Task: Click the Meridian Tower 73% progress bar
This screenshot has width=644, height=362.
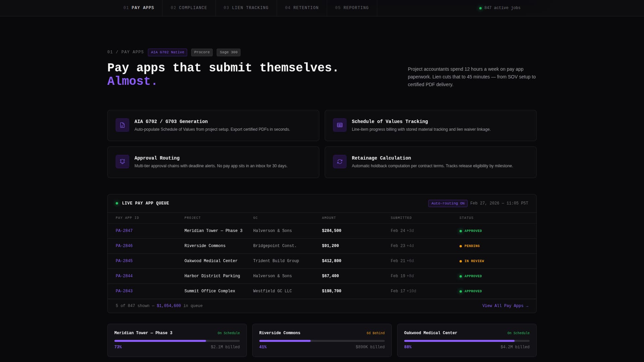Action: tap(177, 341)
